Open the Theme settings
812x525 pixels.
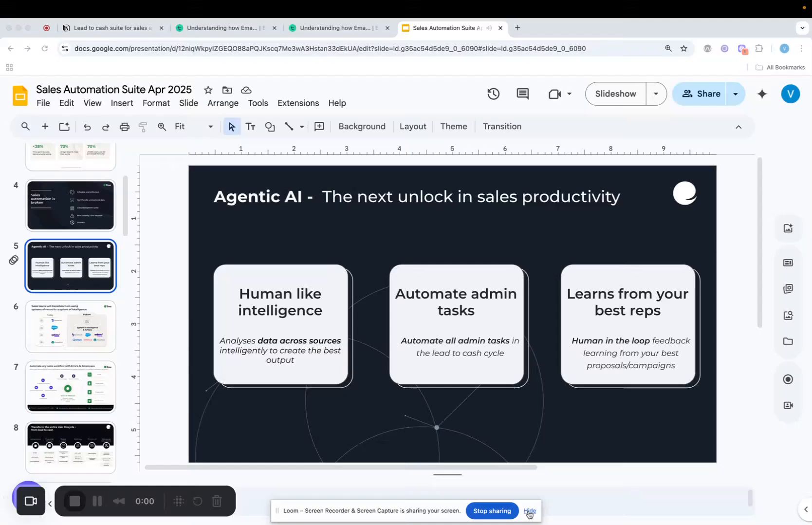click(453, 126)
